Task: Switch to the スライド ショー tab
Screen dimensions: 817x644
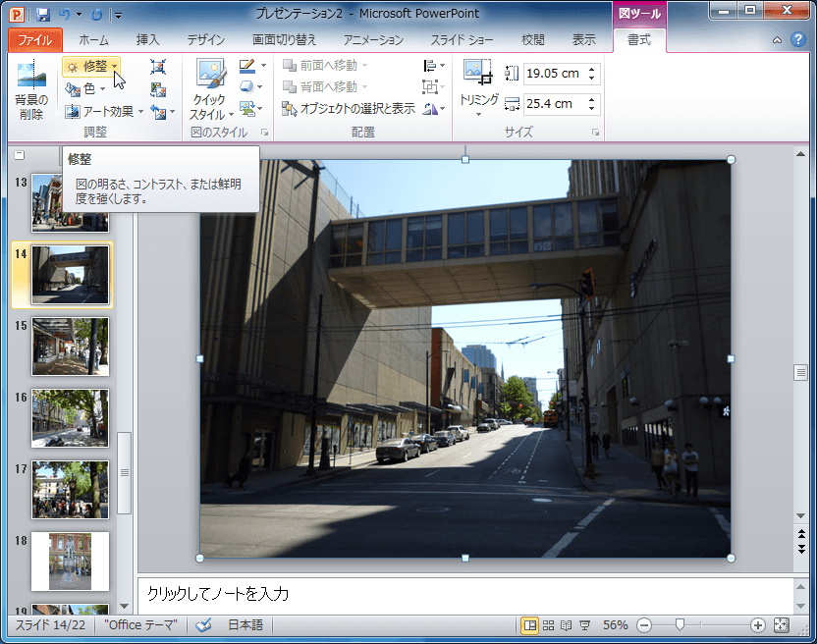Action: pyautogui.click(x=462, y=40)
